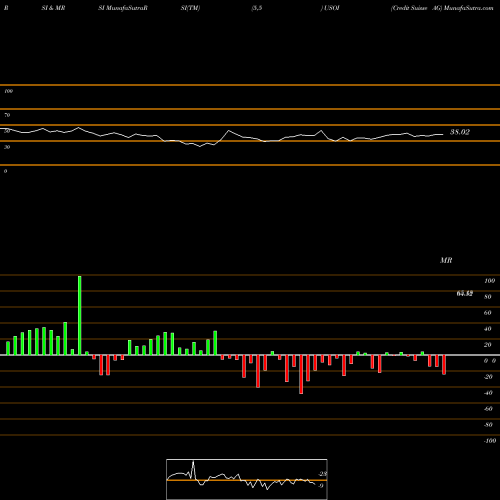Image resolution: width=500 pixels, height=500 pixels.
Task: Click the 65.32 value in MR panel
Action: pyautogui.click(x=465, y=293)
